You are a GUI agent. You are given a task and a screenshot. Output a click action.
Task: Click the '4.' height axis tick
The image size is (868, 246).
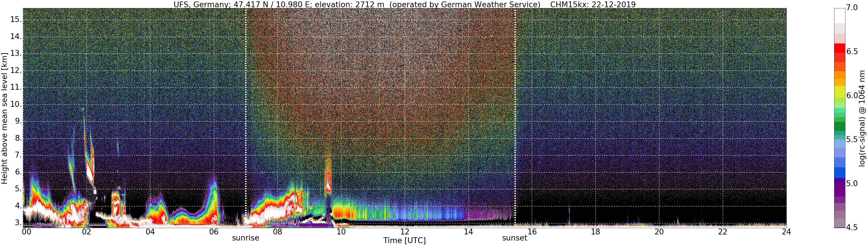(18, 206)
